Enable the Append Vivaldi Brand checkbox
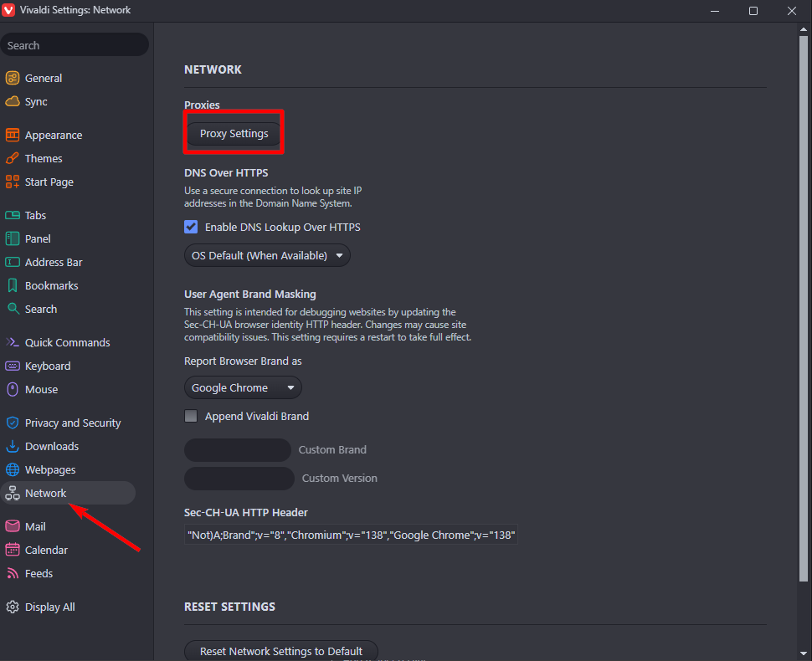 click(191, 416)
